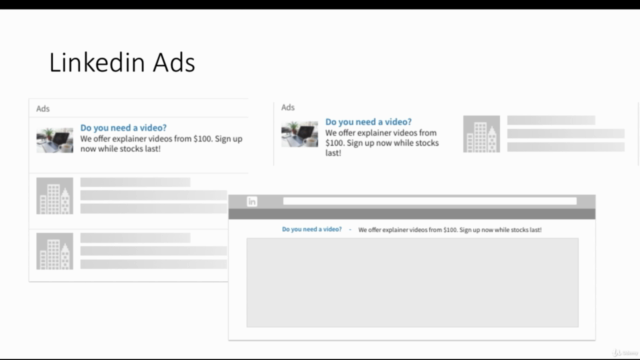Screen dimensions: 640x360
Task: Click the 'Linkedin Ads' slide title
Action: [122, 62]
